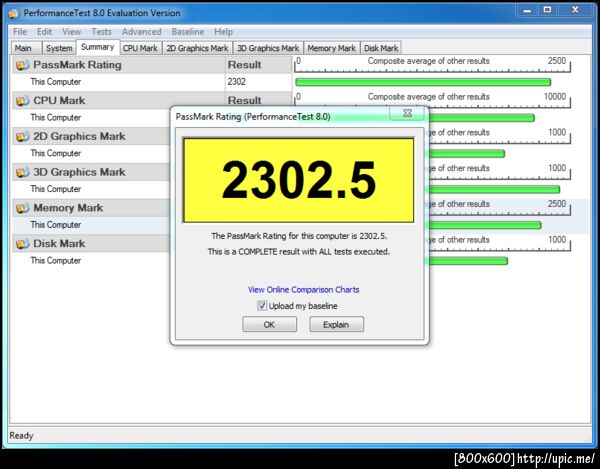600x469 pixels.
Task: Click the PassMark Rating section icon
Action: click(23, 65)
